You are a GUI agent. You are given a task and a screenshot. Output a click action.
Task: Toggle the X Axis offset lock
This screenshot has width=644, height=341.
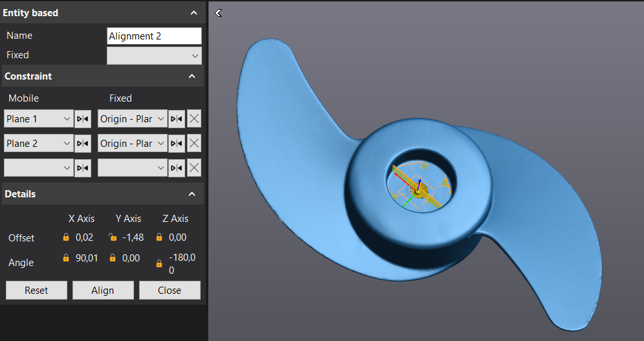(x=65, y=237)
